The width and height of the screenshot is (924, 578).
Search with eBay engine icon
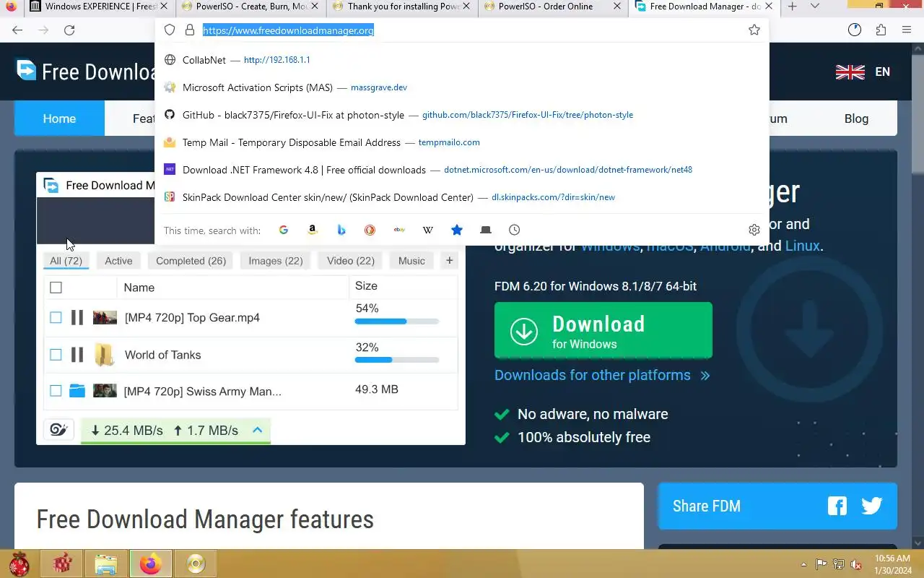coord(399,230)
